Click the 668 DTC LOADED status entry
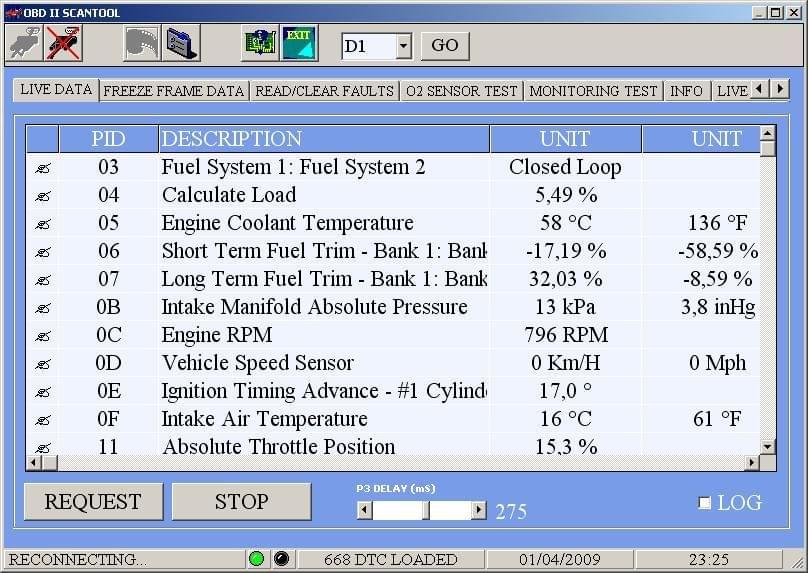809x573 pixels. 391,559
